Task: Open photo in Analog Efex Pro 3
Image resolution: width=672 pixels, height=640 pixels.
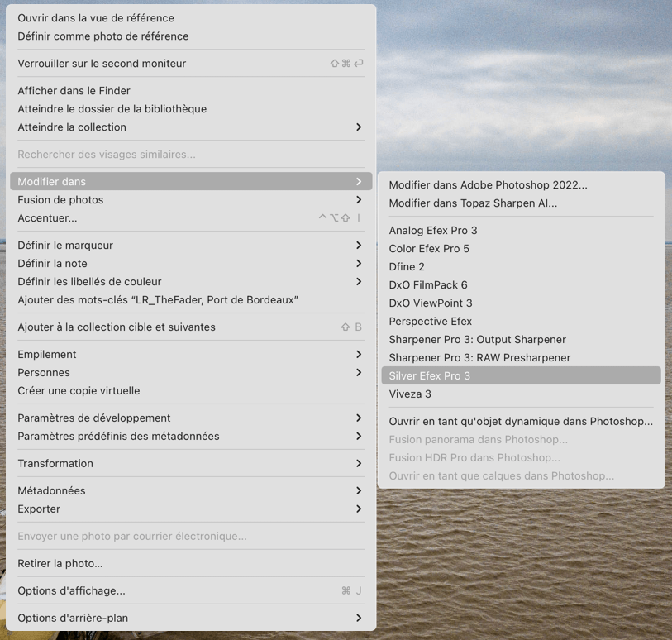Action: pos(521,230)
